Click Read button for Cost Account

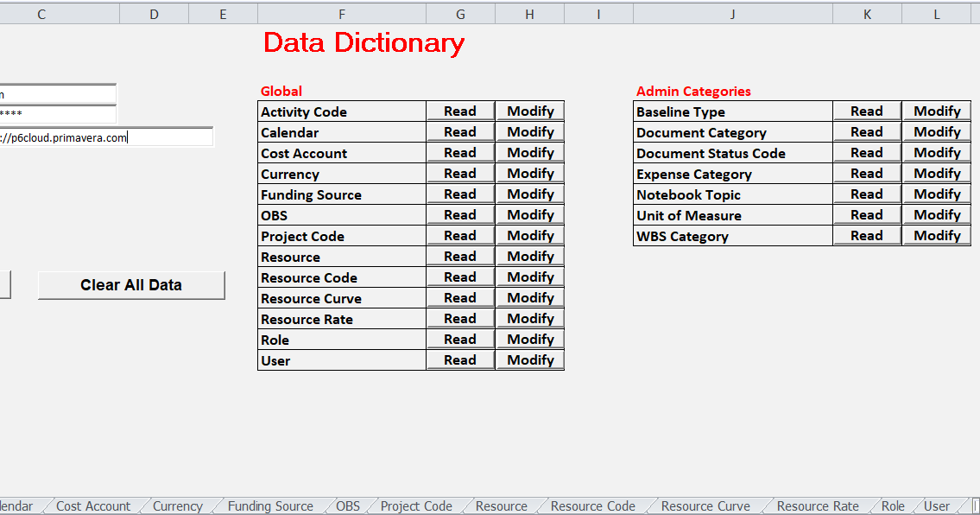pos(460,152)
